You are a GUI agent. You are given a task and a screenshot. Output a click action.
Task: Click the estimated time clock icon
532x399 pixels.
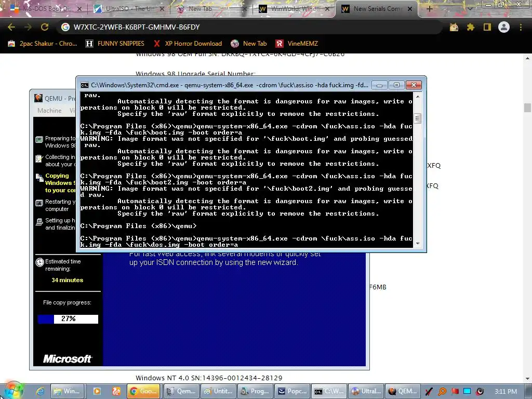(x=39, y=262)
